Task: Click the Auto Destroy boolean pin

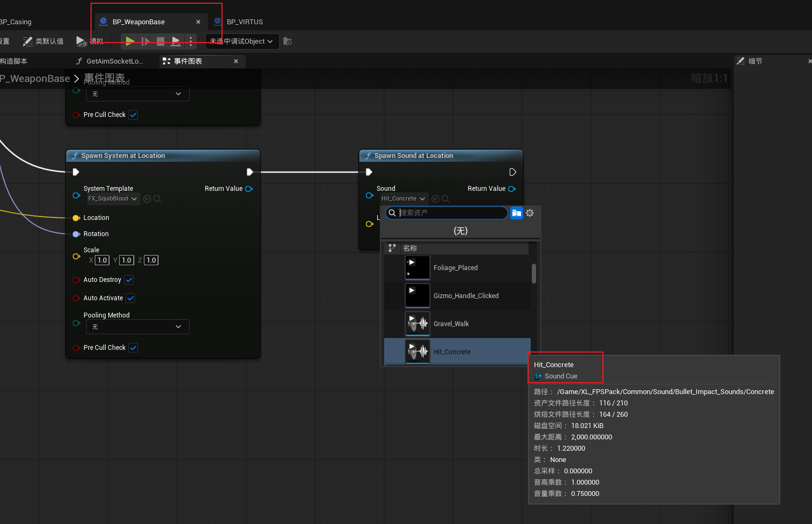Action: [77, 280]
